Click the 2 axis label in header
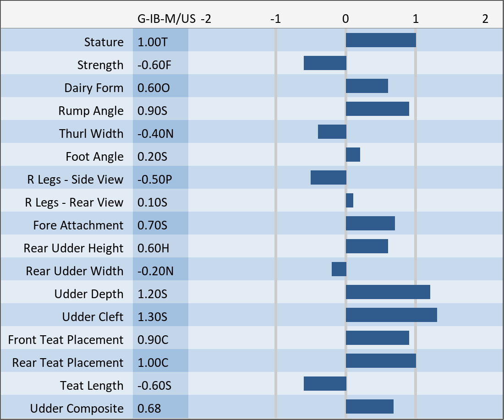 (x=485, y=19)
